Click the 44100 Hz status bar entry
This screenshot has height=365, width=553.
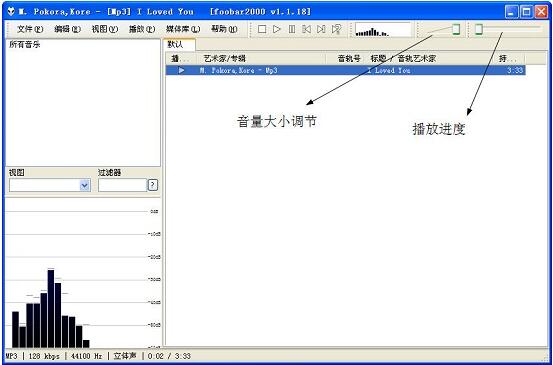(x=86, y=356)
